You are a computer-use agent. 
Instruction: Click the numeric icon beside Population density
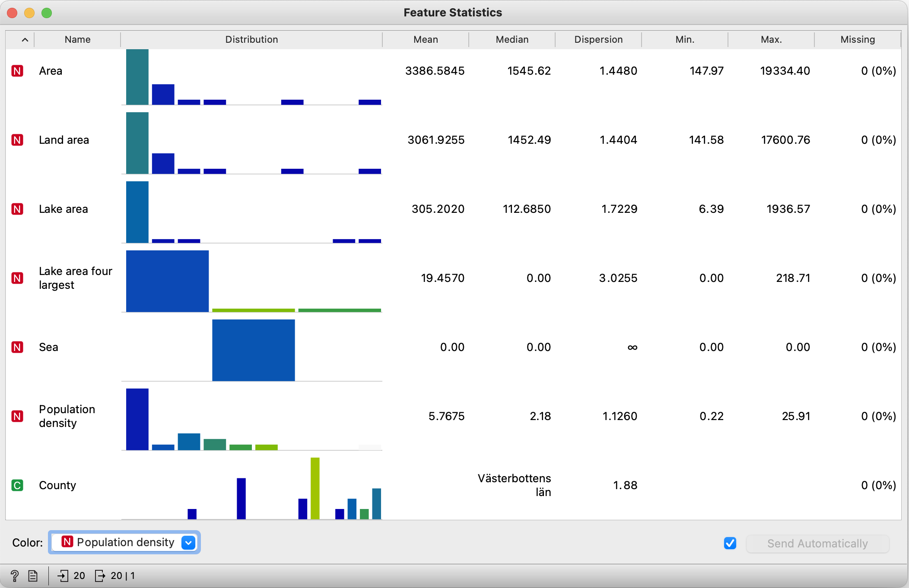click(x=17, y=416)
